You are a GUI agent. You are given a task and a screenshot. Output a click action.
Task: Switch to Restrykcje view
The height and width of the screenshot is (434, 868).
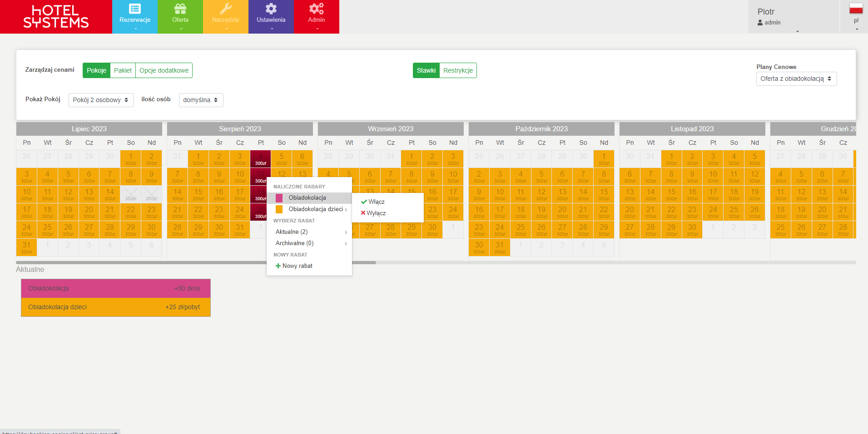458,70
